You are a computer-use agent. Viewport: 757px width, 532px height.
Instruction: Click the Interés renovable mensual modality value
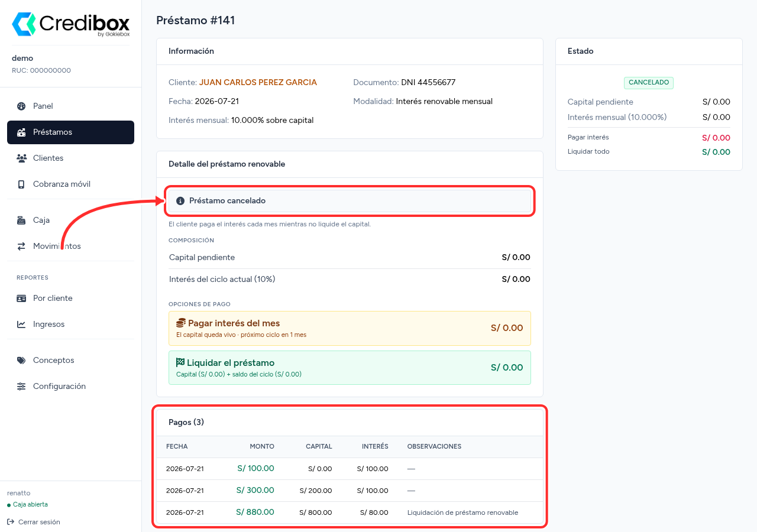coord(444,102)
